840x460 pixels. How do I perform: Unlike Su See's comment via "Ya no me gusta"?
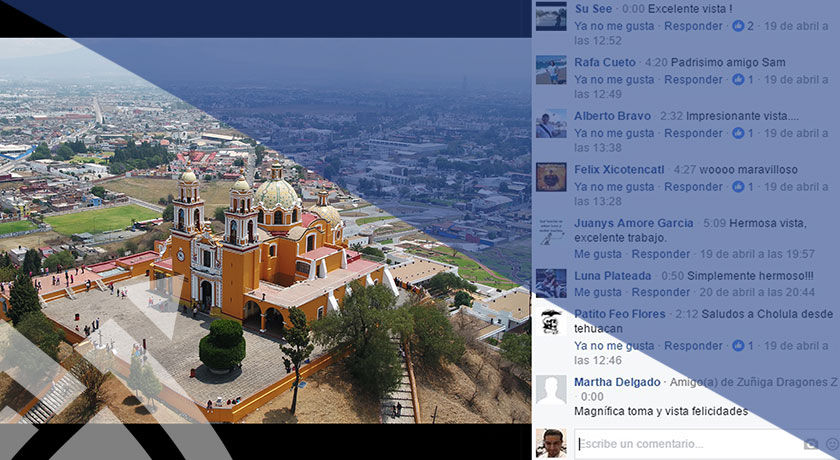pos(614,25)
